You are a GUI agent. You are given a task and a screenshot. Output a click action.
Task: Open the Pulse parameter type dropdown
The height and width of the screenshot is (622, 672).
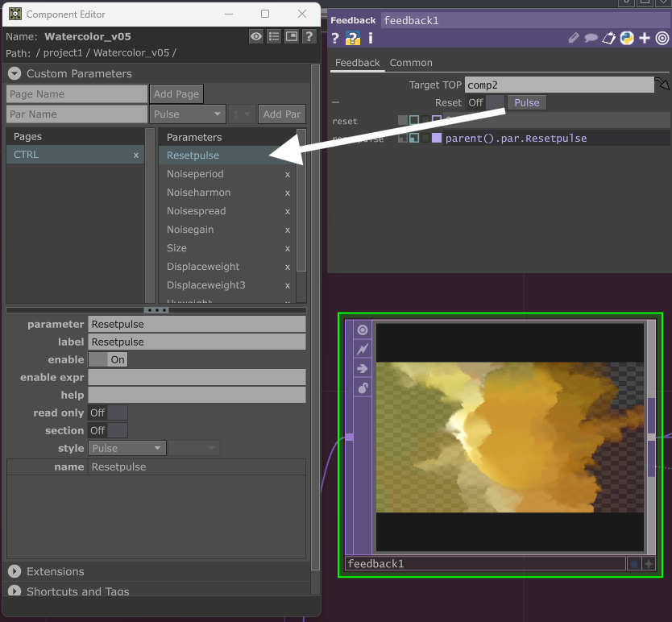(188, 114)
